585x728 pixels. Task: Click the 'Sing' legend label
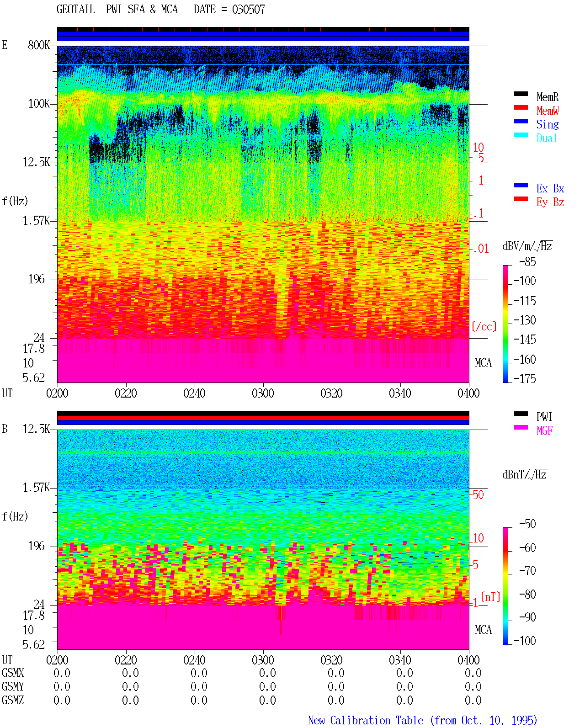point(548,124)
